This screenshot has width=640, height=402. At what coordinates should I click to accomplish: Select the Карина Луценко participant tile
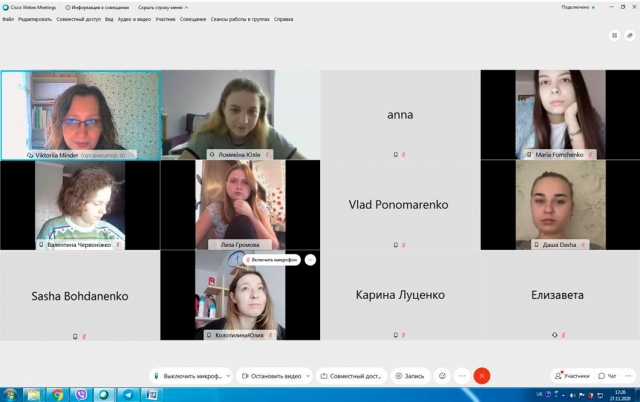click(400, 295)
